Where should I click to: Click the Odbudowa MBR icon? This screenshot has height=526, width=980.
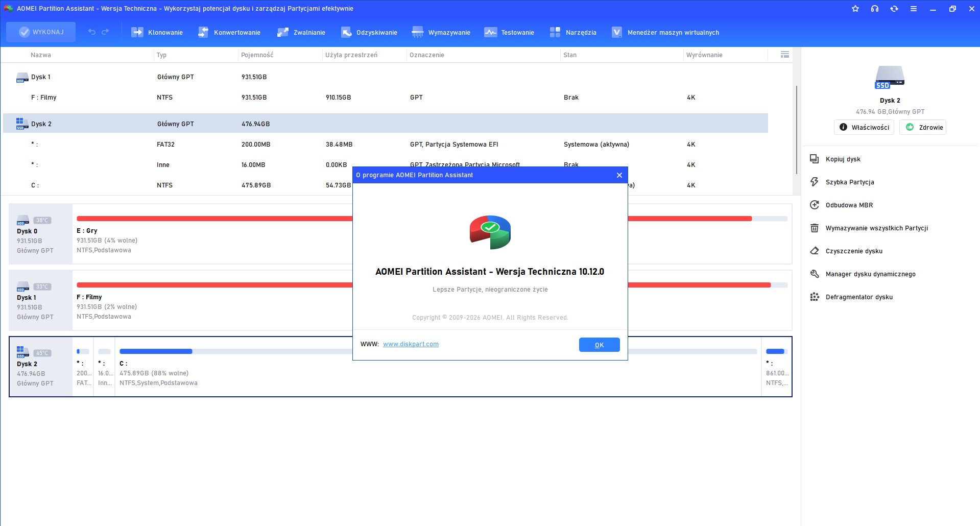pos(815,205)
